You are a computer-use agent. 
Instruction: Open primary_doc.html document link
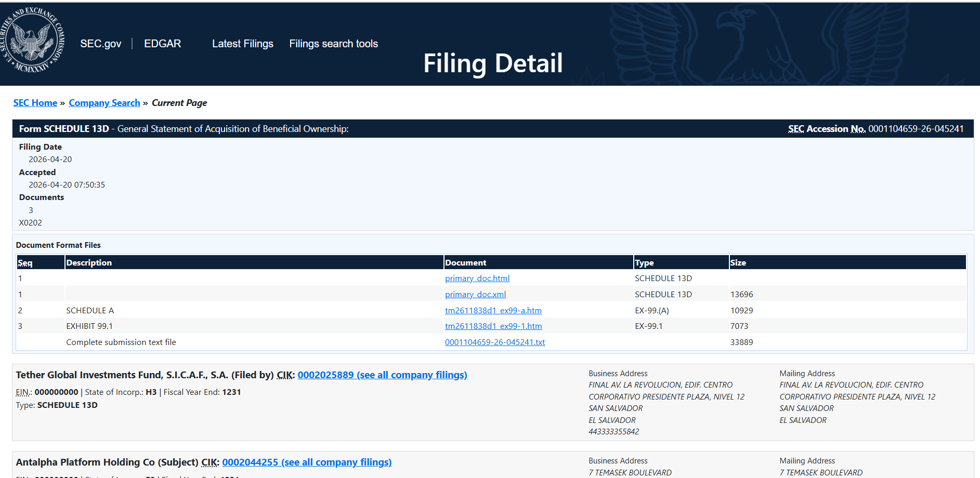point(477,278)
